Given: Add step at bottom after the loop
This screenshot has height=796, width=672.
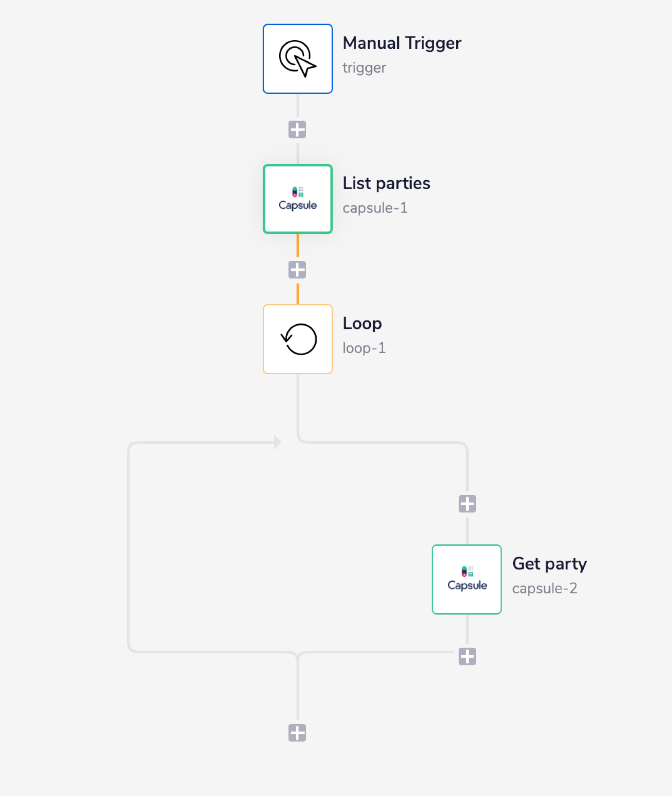Looking at the screenshot, I should pos(297,733).
